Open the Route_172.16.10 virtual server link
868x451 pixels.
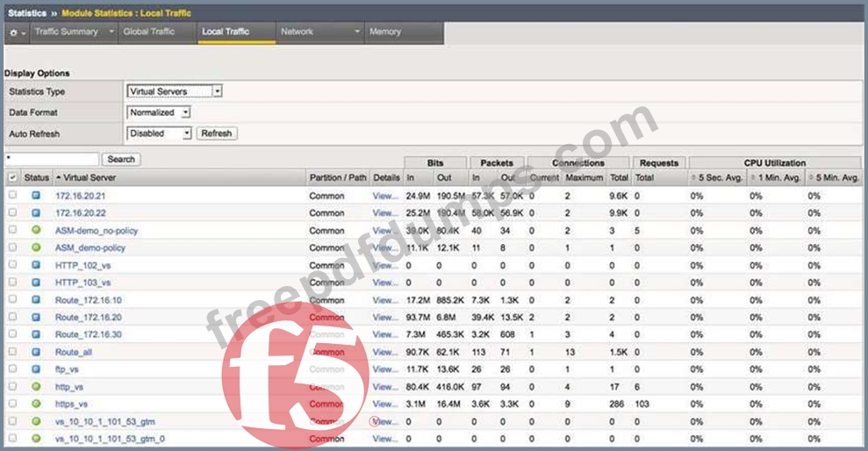point(88,300)
